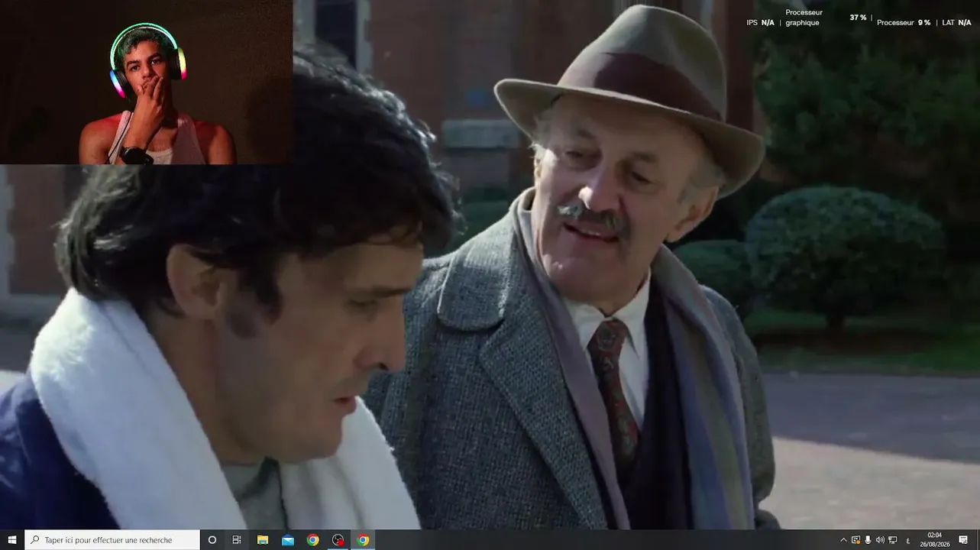Click the IPS N/A overlay readout
The image size is (980, 550).
[760, 23]
